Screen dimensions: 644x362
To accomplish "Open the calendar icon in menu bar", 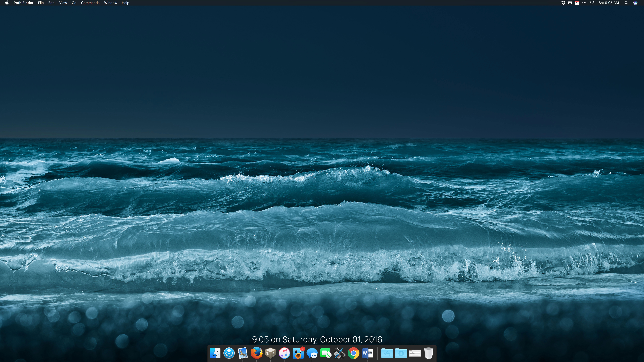I will pyautogui.click(x=577, y=3).
